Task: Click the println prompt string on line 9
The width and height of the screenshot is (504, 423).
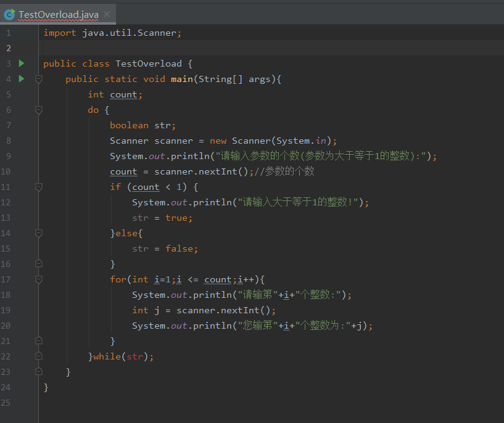Action: [321, 156]
